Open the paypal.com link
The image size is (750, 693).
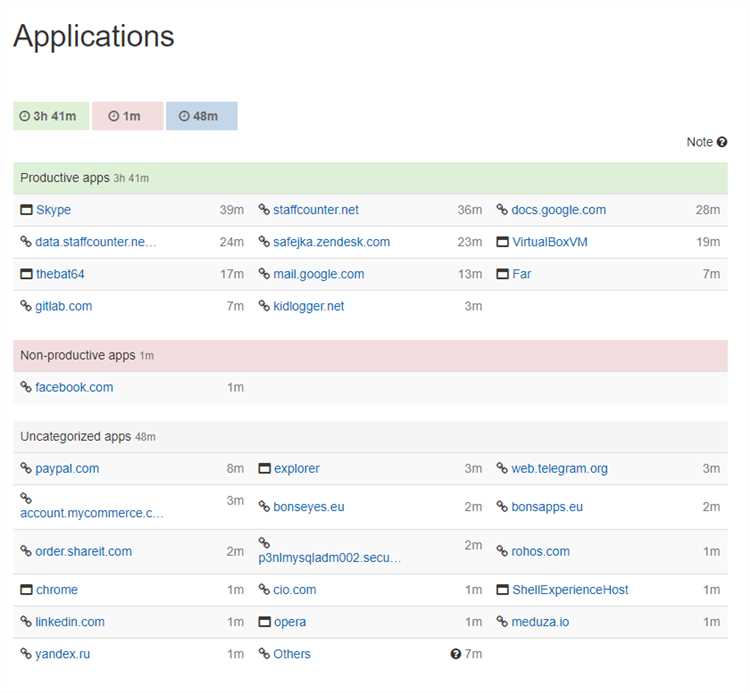pos(67,469)
